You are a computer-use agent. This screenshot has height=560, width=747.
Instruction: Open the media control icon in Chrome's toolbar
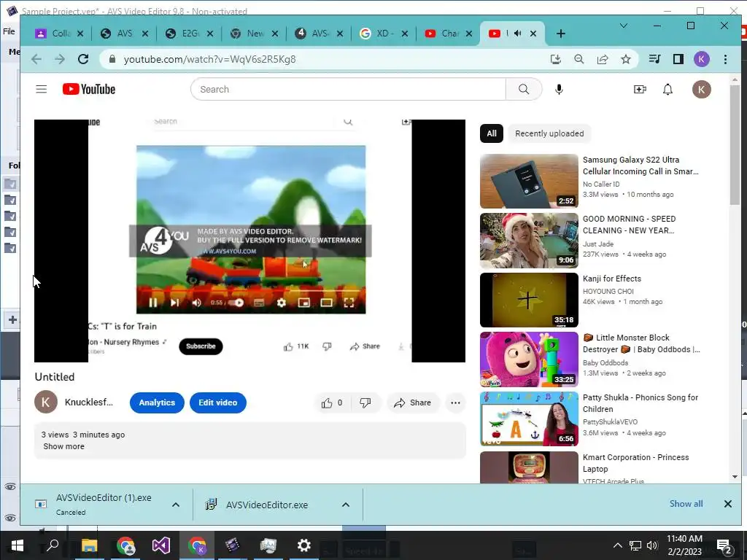pos(654,59)
